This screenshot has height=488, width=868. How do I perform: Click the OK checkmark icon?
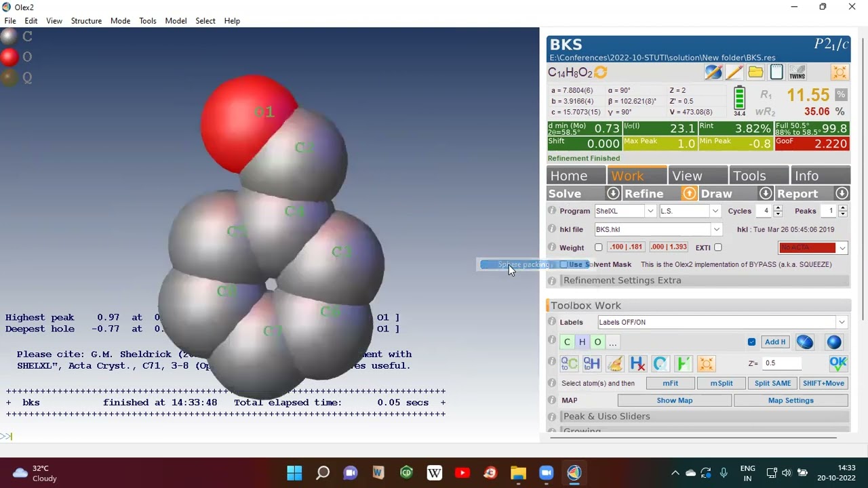point(838,363)
